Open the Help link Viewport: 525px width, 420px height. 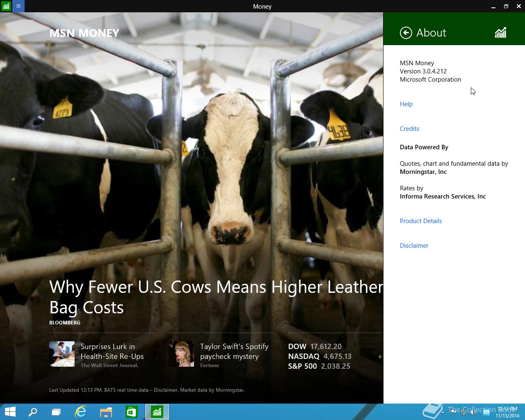tap(406, 104)
